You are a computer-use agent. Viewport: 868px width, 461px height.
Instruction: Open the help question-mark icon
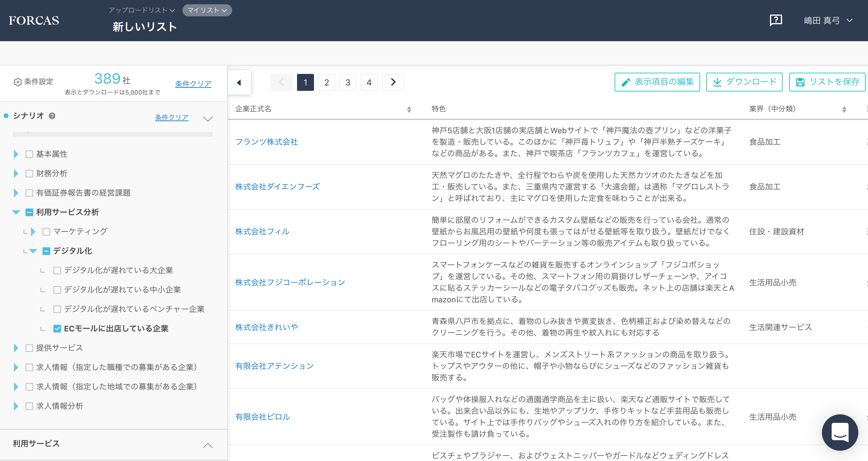click(x=776, y=21)
